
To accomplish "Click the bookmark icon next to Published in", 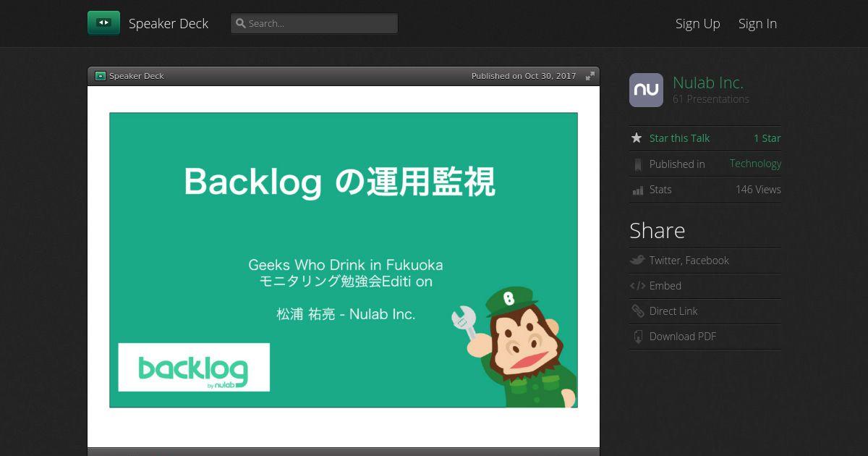I will [637, 164].
